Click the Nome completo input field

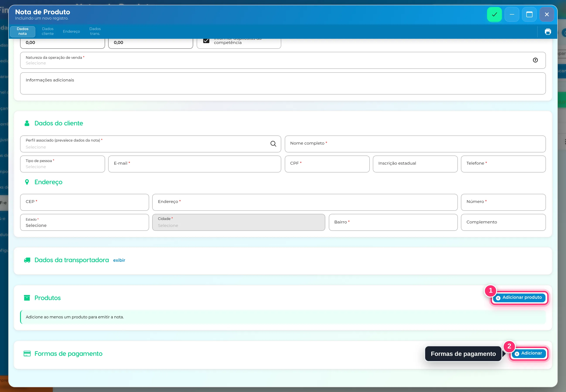click(415, 144)
